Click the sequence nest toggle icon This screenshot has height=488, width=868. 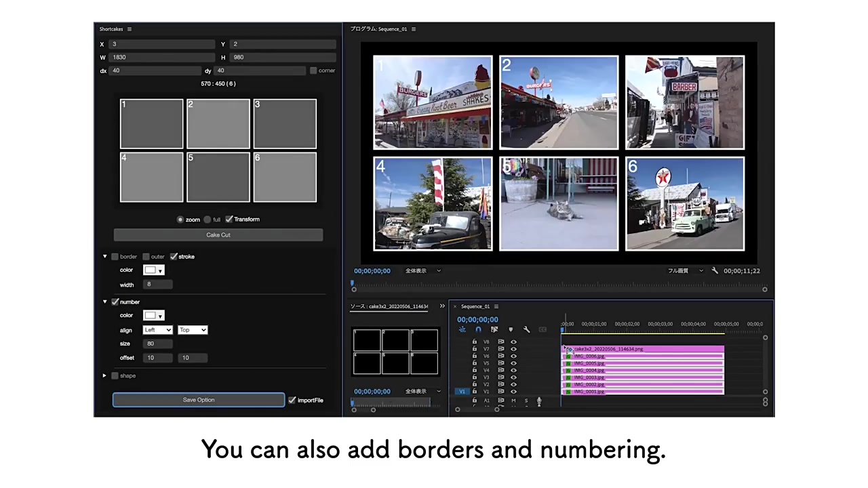462,329
